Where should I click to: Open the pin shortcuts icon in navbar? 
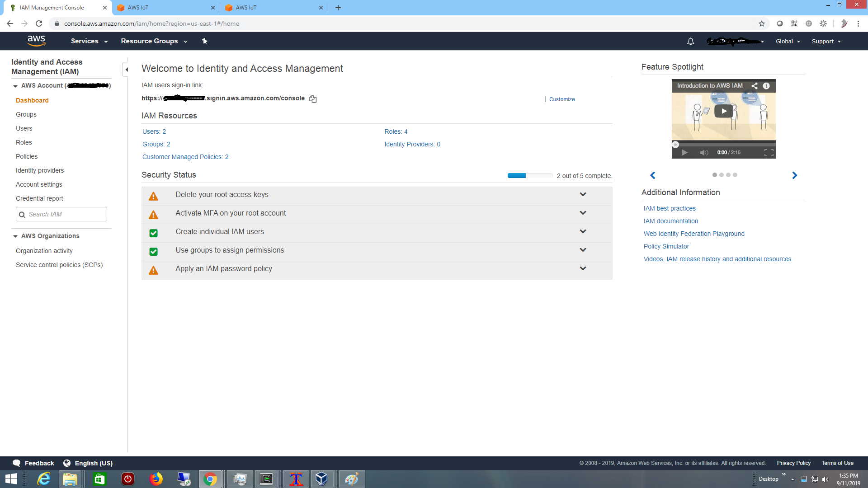pyautogui.click(x=204, y=41)
